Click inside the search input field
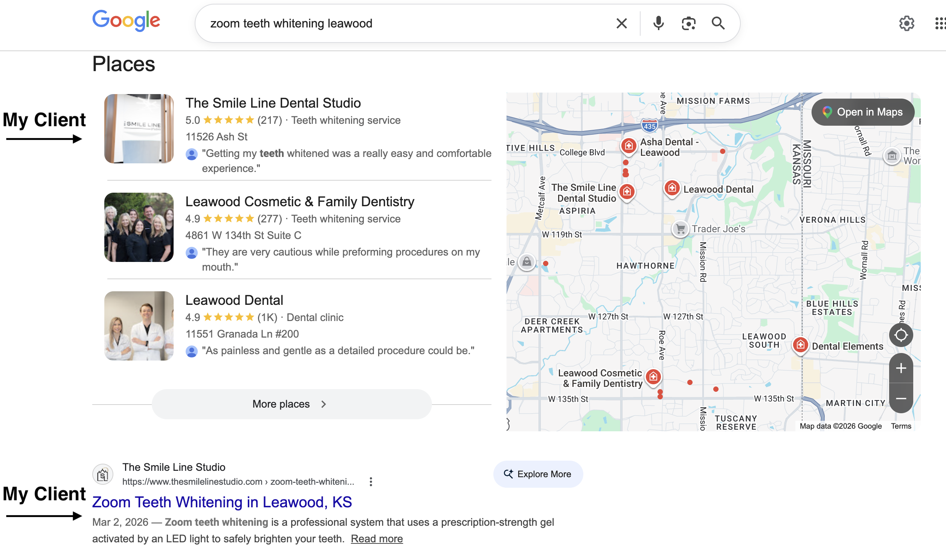The width and height of the screenshot is (946, 560). click(x=415, y=23)
